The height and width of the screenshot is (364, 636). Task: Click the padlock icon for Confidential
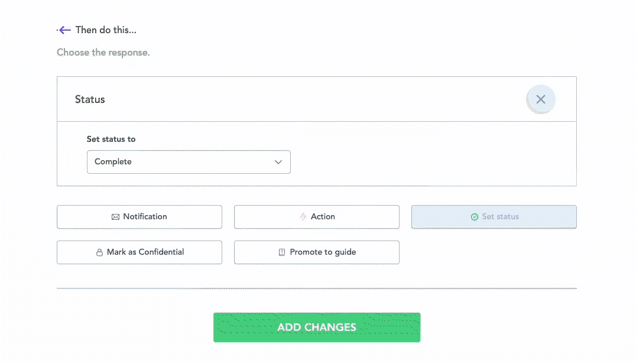[x=99, y=252]
